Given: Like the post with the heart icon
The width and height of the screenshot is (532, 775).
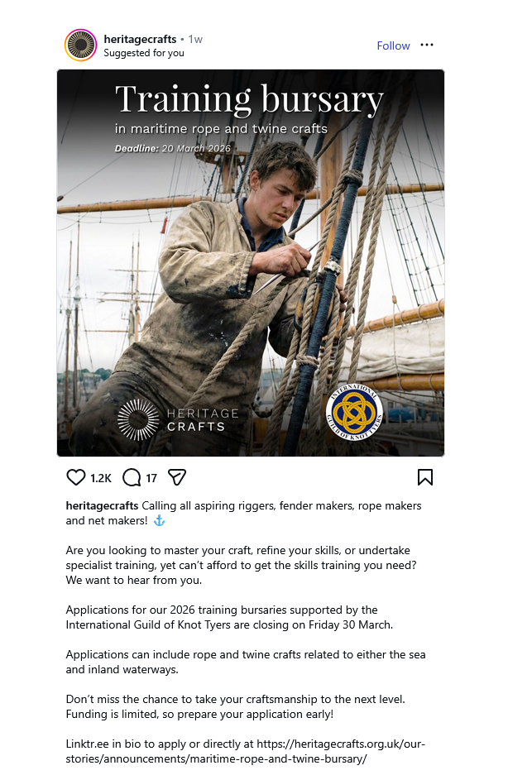Looking at the screenshot, I should tap(75, 477).
